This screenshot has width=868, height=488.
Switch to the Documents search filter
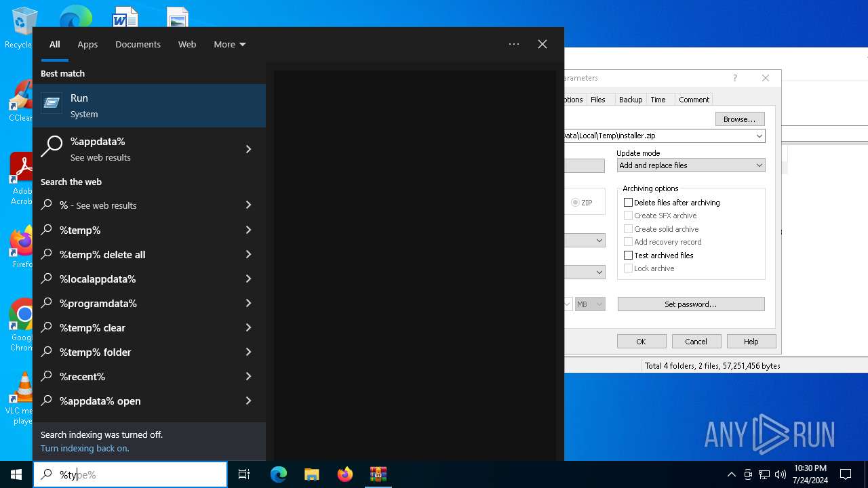(x=138, y=44)
